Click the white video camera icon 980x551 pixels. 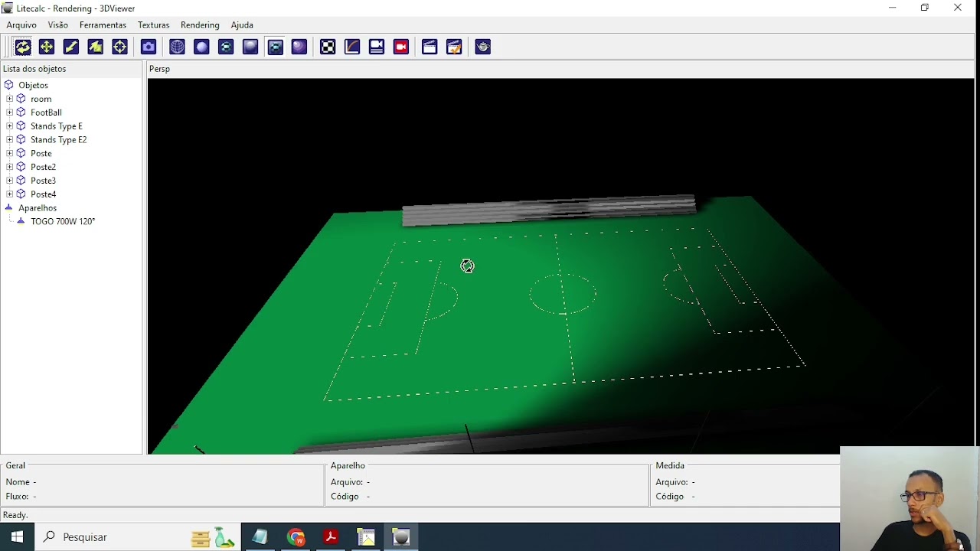tap(377, 47)
